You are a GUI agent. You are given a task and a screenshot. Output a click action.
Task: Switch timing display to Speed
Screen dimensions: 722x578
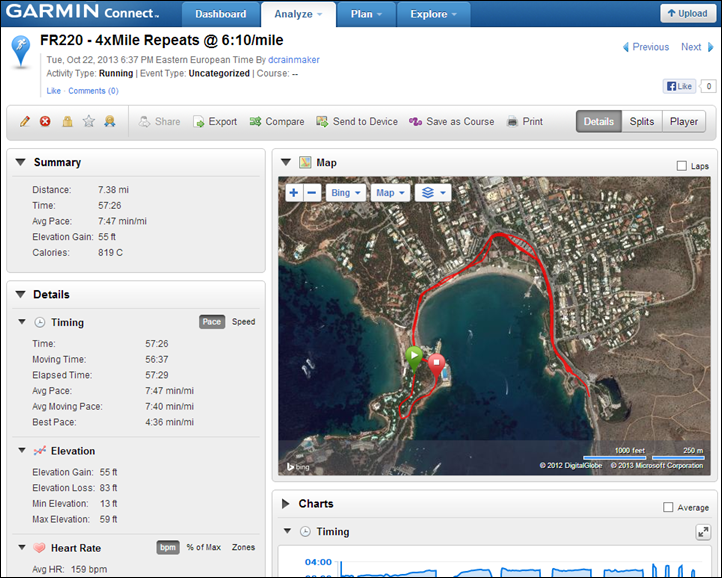243,322
